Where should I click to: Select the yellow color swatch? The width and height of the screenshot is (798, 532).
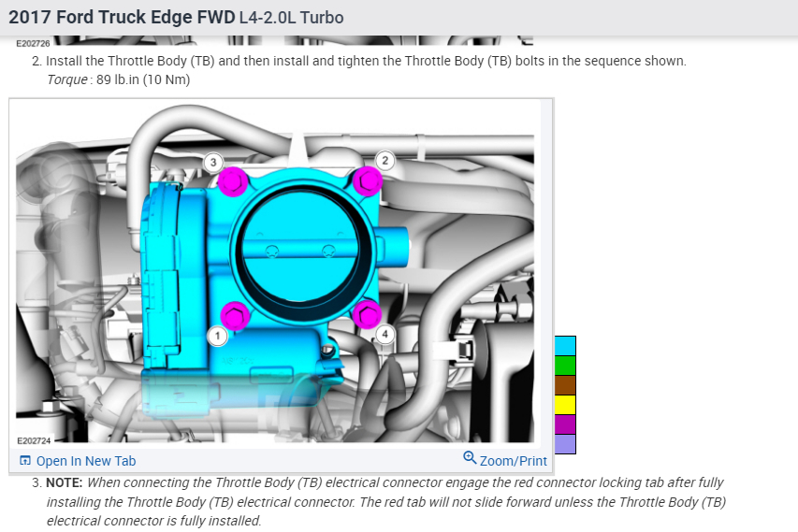(565, 405)
